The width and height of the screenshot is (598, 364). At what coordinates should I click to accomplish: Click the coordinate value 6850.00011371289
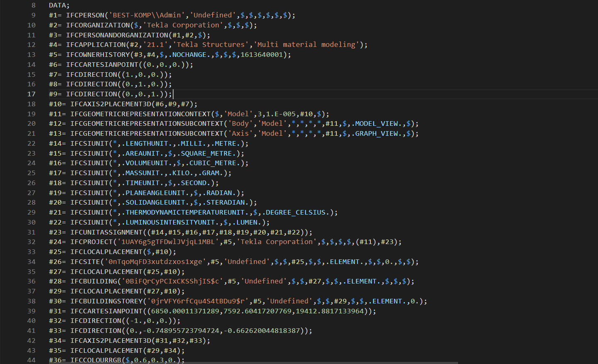pos(185,311)
